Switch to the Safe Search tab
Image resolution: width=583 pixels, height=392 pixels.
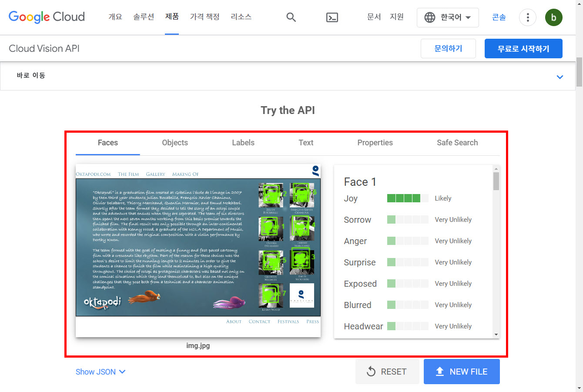457,143
